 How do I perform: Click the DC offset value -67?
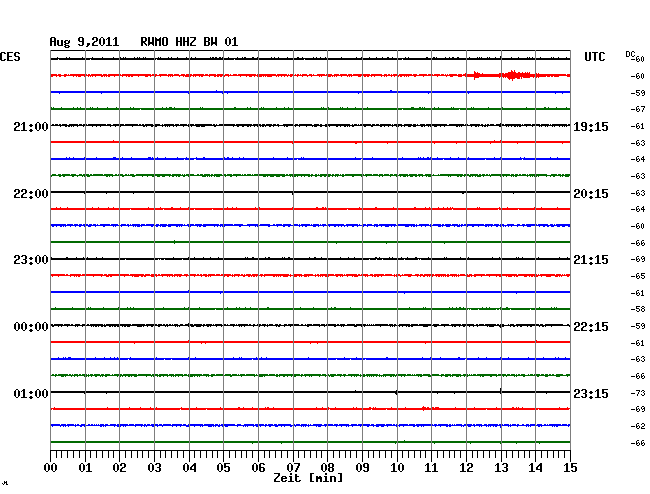click(x=638, y=109)
